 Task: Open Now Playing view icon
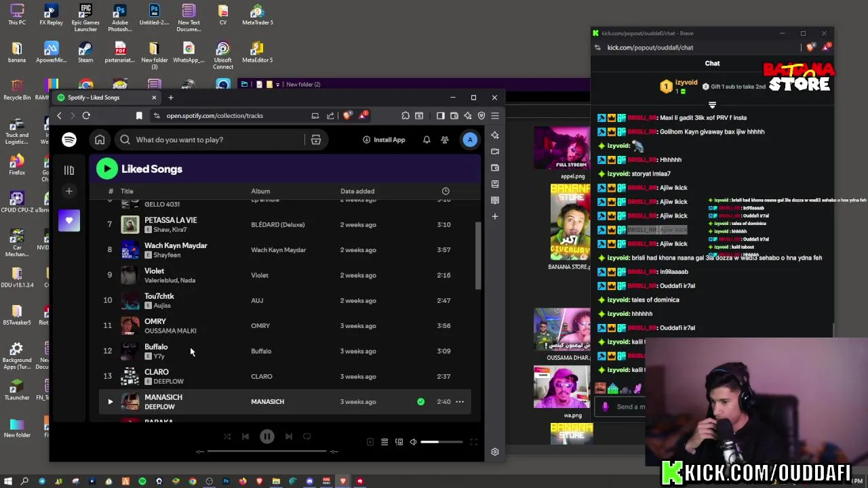[370, 442]
